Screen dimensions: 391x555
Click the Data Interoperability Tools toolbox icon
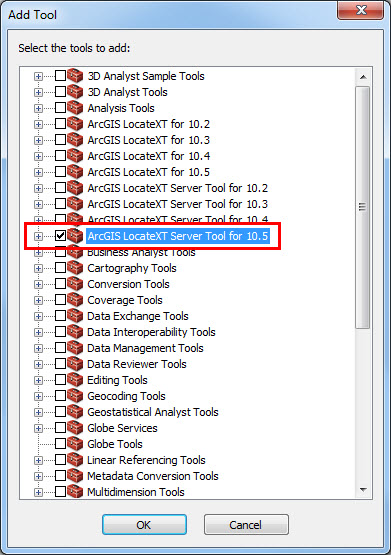pos(75,332)
